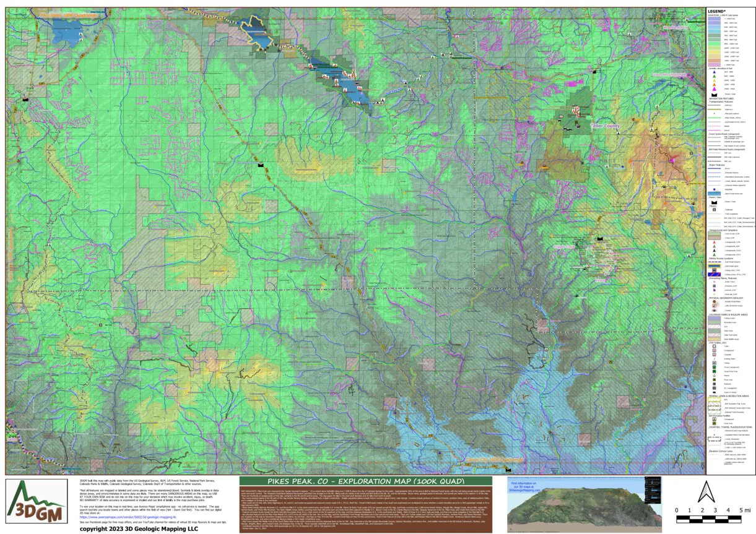
Task: Click the magenta Pikes Peak summit marker
Action: point(671,160)
